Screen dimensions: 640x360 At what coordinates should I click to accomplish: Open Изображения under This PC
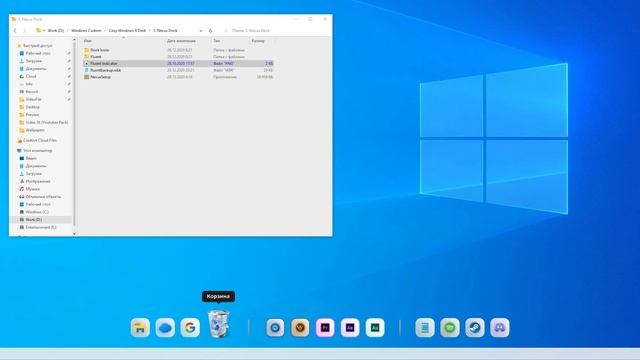click(38, 181)
